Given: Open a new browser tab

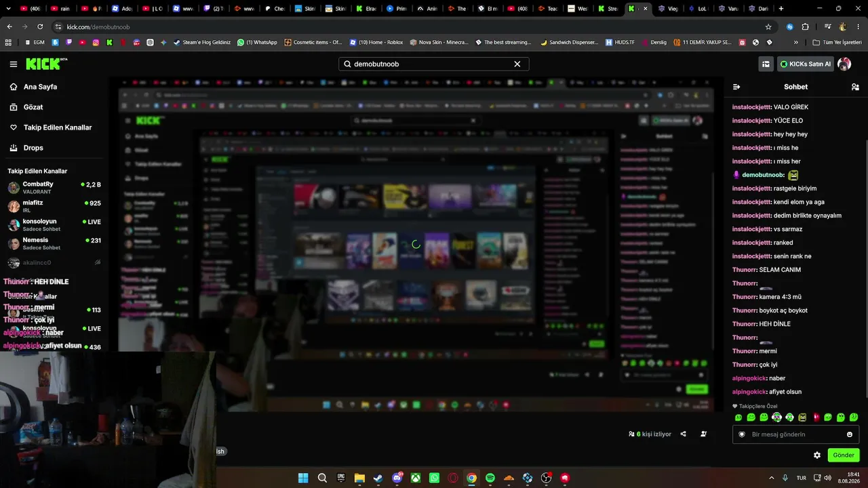Looking at the screenshot, I should (x=781, y=9).
